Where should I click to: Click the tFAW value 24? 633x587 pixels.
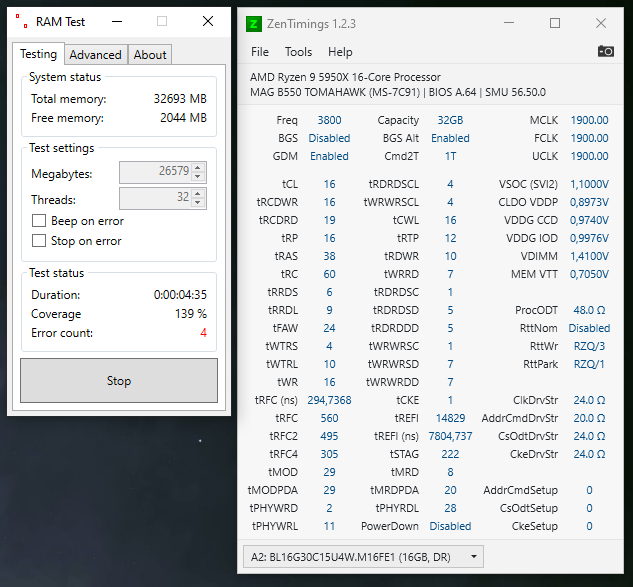pyautogui.click(x=329, y=328)
